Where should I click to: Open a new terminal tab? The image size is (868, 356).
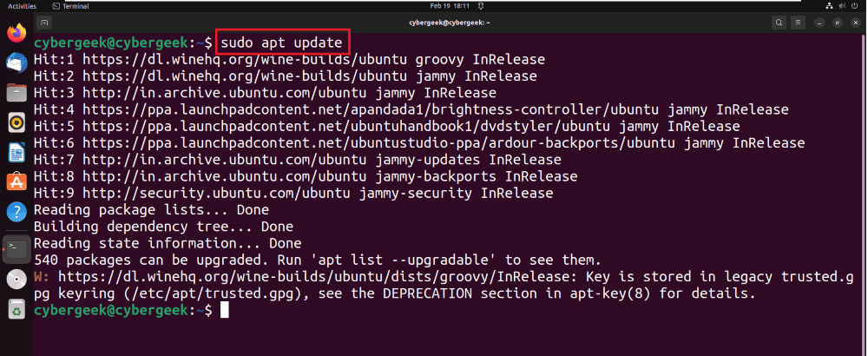[45, 23]
